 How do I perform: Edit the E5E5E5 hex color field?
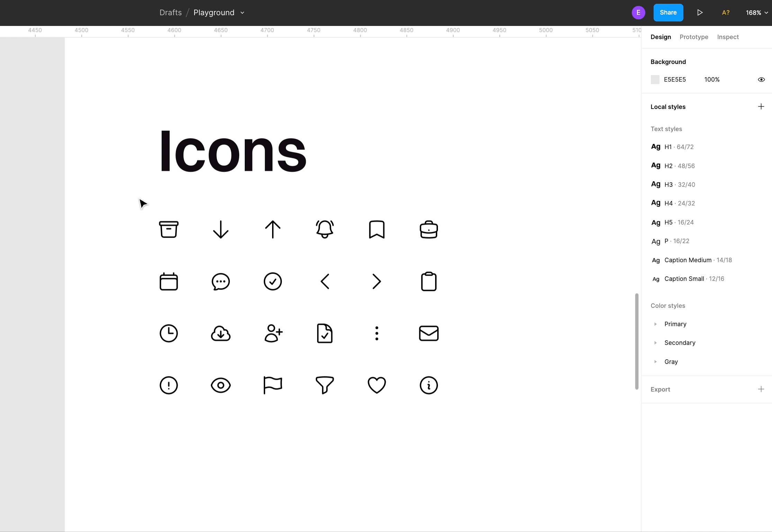[x=675, y=80]
